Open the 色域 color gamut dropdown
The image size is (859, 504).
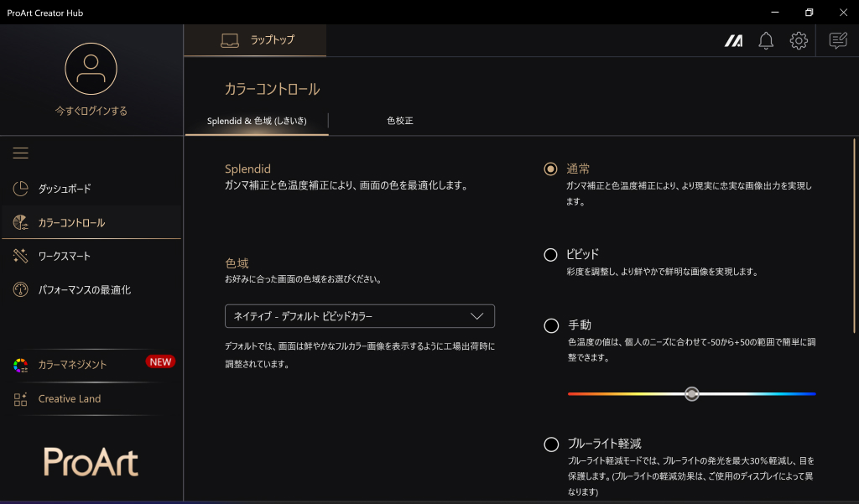(360, 316)
